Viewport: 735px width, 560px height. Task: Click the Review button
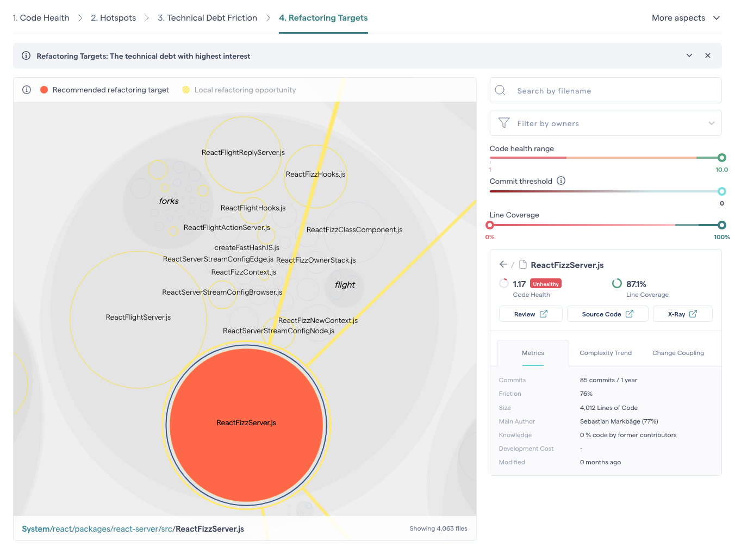(530, 314)
